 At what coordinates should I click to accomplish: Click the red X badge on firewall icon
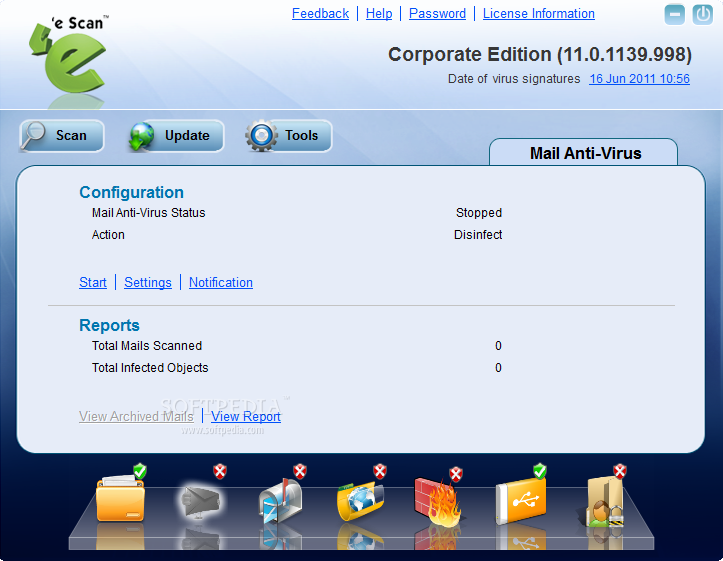[456, 474]
